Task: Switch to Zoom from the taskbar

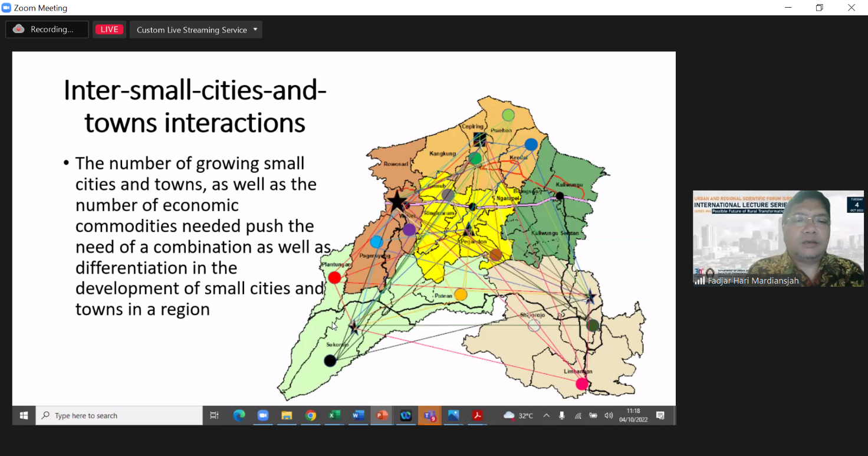Action: pyautogui.click(x=262, y=416)
